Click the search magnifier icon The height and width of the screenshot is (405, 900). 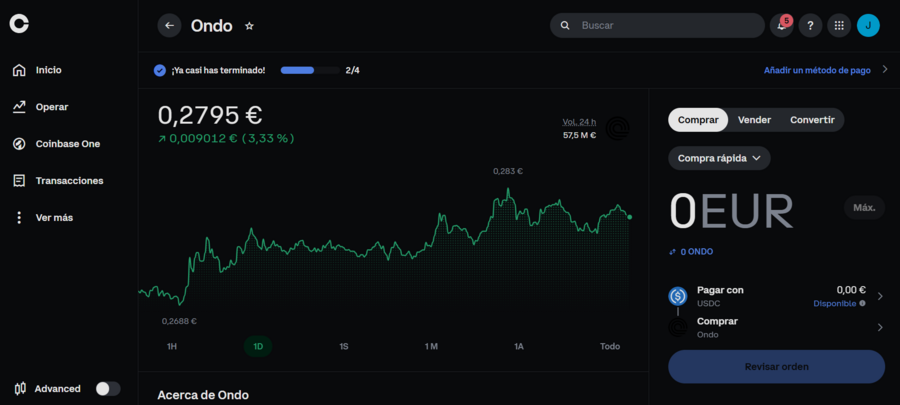565,26
